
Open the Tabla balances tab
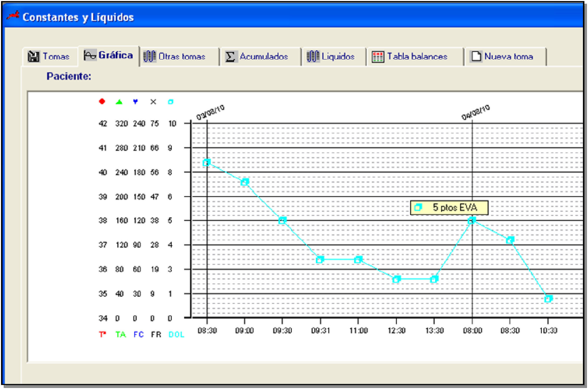coord(417,56)
